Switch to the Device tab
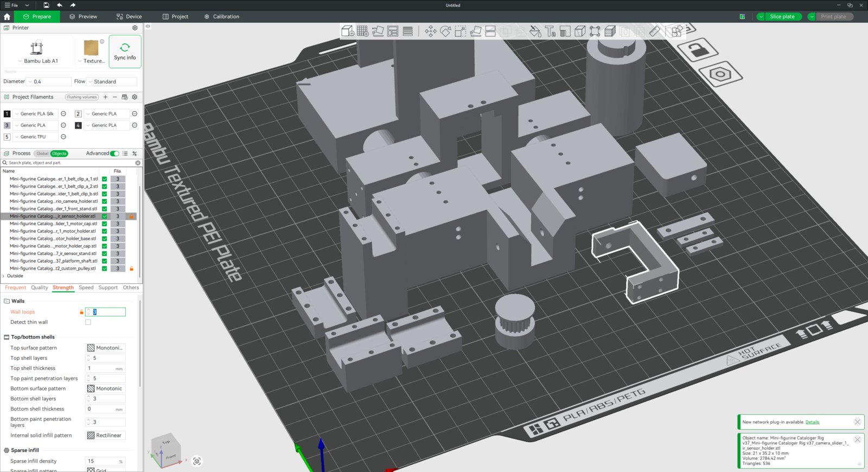 [x=129, y=17]
